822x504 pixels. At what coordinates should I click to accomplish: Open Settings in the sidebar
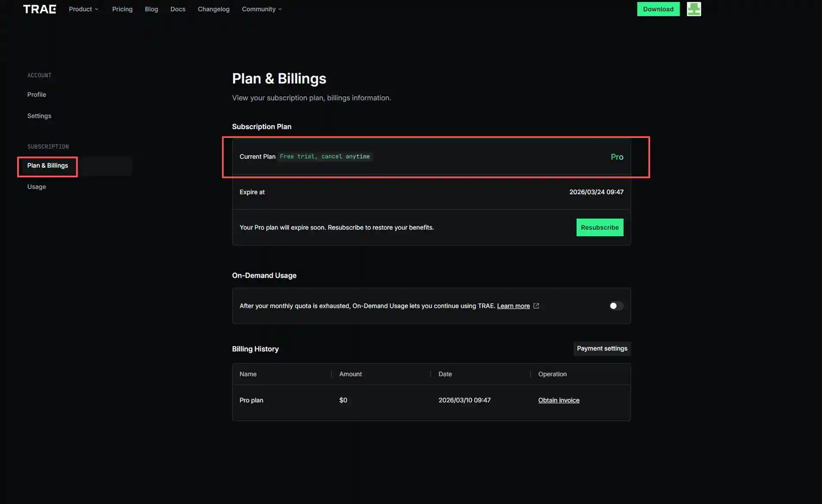tap(39, 116)
